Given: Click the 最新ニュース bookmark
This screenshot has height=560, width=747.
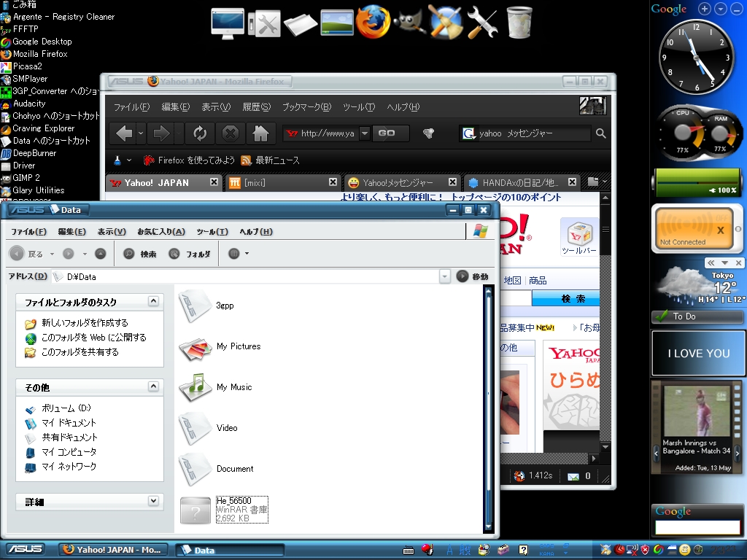Looking at the screenshot, I should coord(271,160).
